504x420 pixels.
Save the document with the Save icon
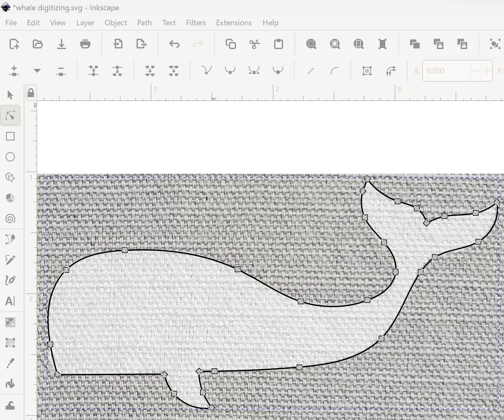click(62, 44)
